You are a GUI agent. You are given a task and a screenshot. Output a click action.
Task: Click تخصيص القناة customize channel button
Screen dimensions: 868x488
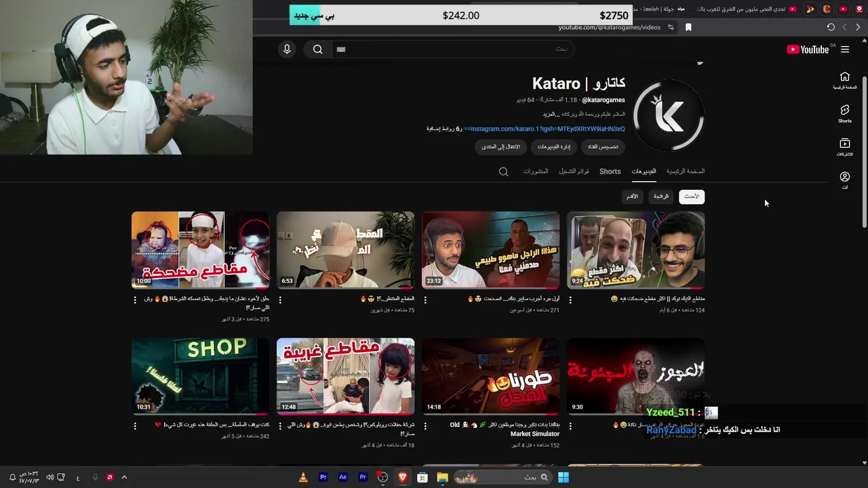click(x=603, y=146)
